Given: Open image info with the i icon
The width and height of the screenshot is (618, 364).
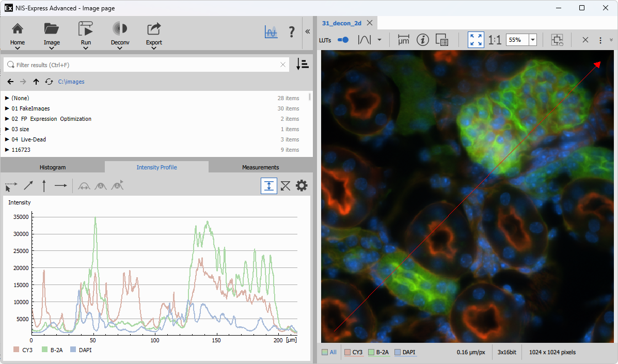Looking at the screenshot, I should pos(423,40).
